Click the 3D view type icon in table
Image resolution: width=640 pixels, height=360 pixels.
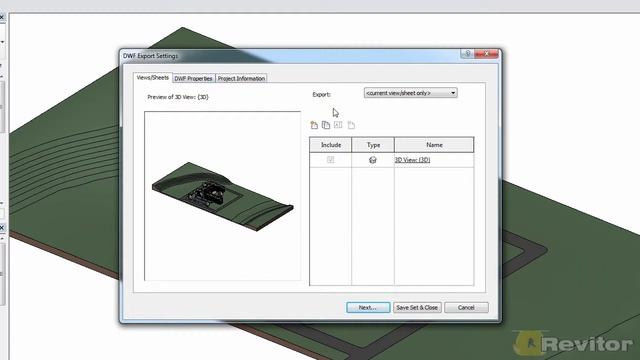point(372,160)
